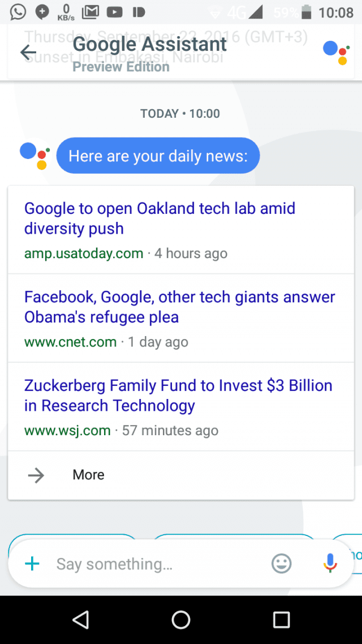Open the recent apps square button

tap(281, 619)
